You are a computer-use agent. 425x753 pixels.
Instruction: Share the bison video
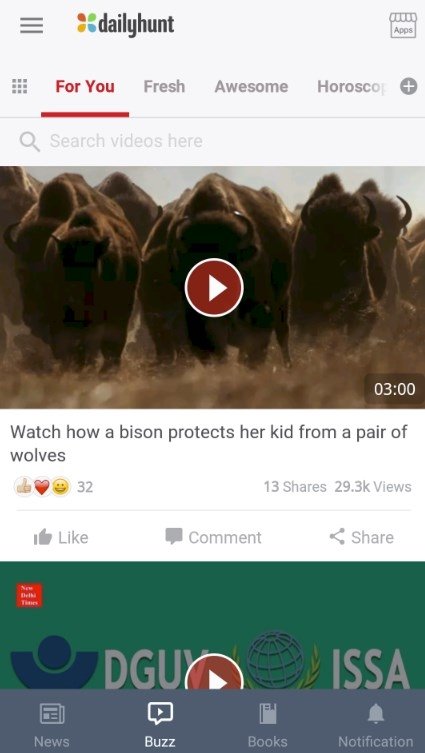[362, 537]
